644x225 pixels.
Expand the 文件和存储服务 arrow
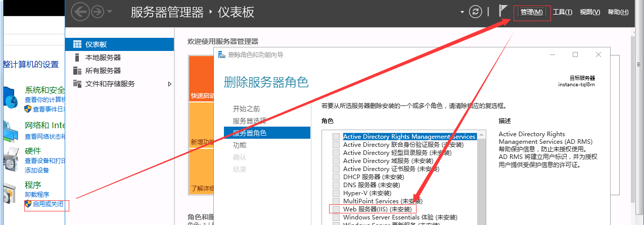(170, 84)
